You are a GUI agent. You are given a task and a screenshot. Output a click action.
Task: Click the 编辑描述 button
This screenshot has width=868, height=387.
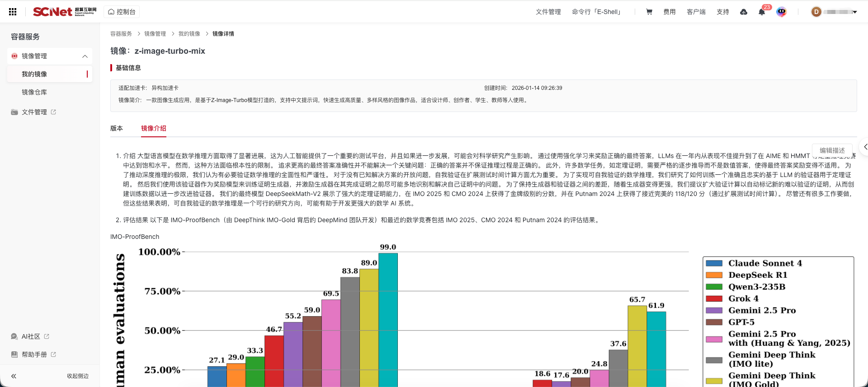coord(832,150)
